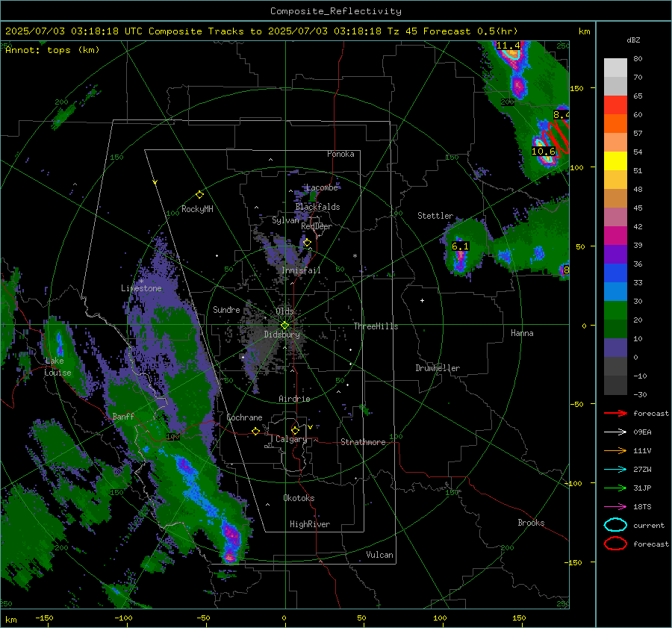Click the storm cell near Lake Louise
The width and height of the screenshot is (672, 628).
(x=60, y=343)
